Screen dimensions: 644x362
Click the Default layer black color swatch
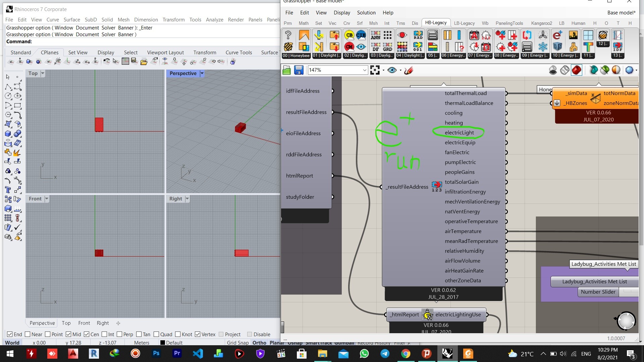point(163,343)
